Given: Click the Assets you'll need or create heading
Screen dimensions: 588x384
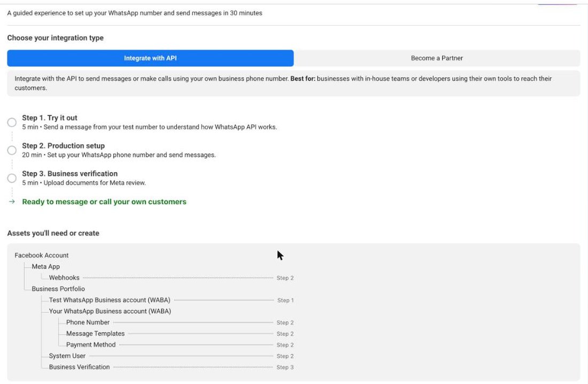Looking at the screenshot, I should [53, 233].
